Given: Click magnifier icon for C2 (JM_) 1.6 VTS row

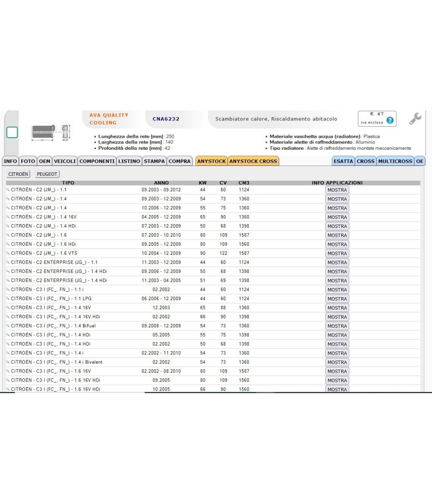Looking at the screenshot, I should tap(8, 253).
